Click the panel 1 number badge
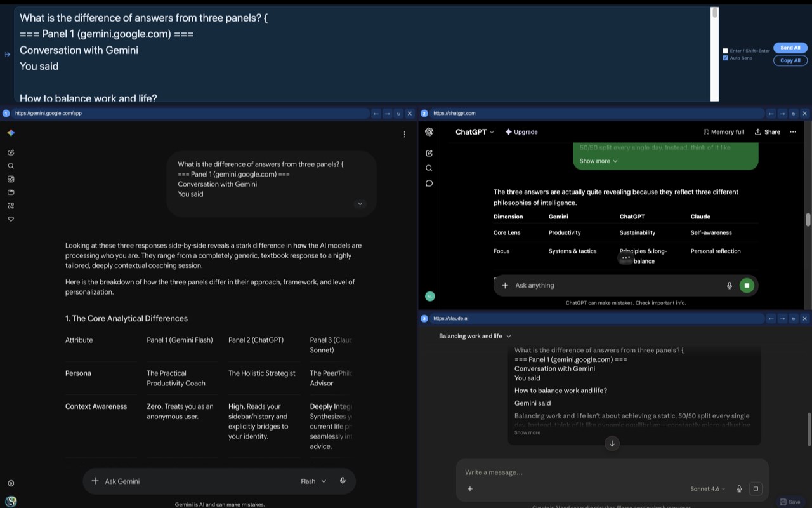The image size is (812, 508). pos(6,114)
